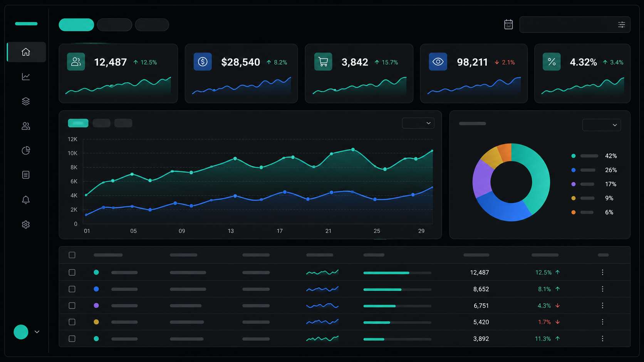Click the user avatar circle
This screenshot has height=362, width=644.
pos(21,332)
